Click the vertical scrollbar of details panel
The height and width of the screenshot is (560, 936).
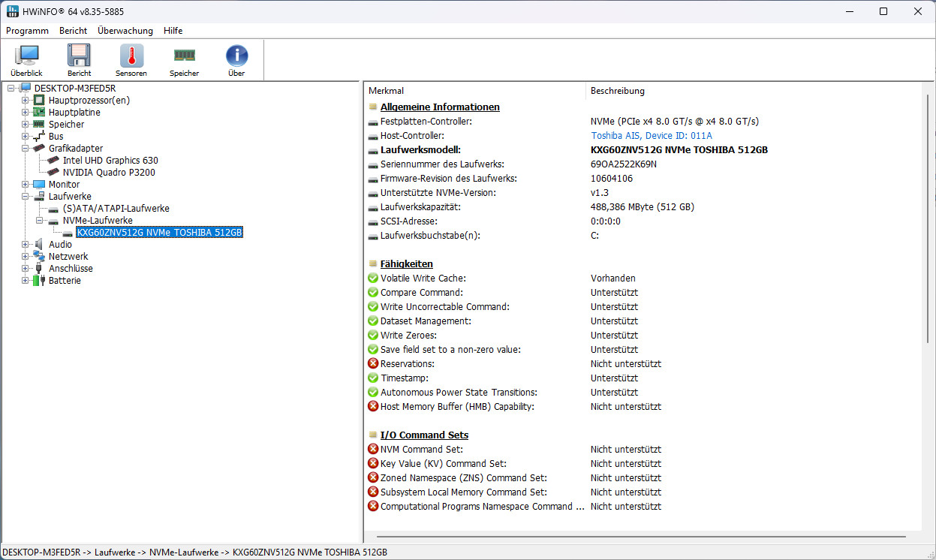[x=928, y=218]
